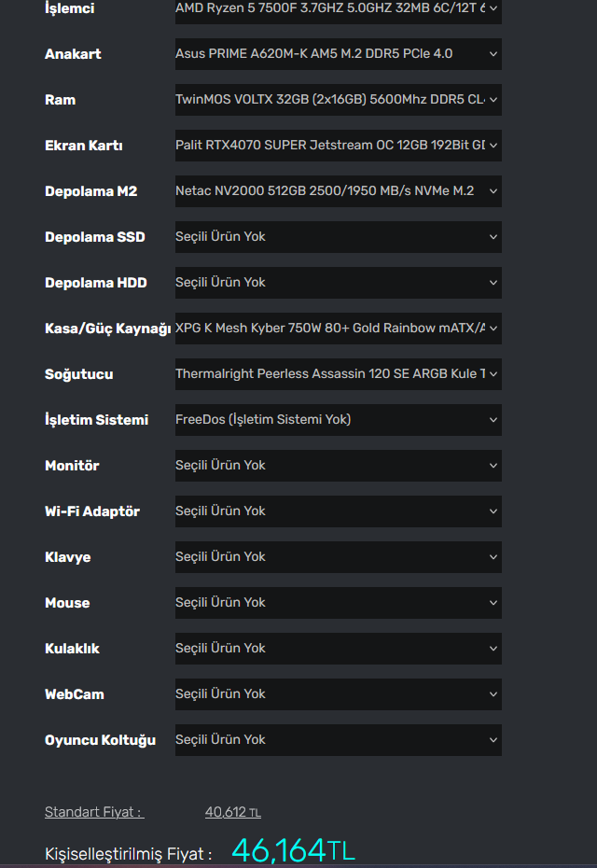Expand the Soğutucu cooler dropdown
The image size is (597, 868).
click(x=338, y=374)
